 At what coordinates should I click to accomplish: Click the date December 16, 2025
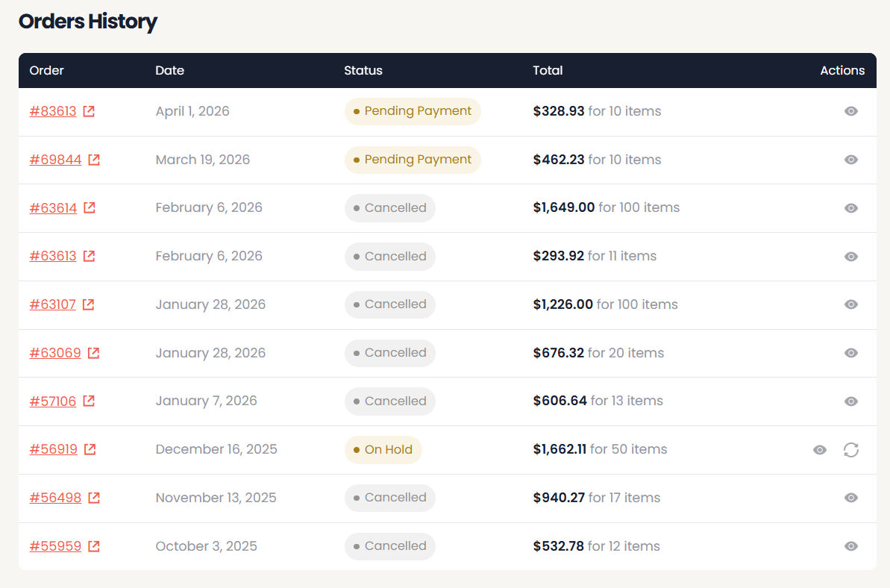[x=216, y=449]
